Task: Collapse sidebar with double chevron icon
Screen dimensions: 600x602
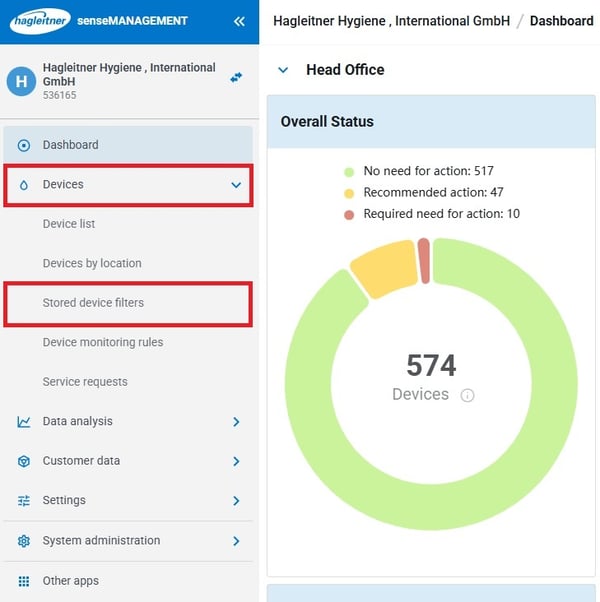Action: 239,21
